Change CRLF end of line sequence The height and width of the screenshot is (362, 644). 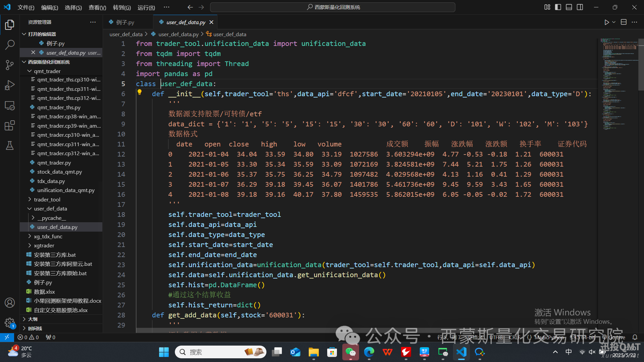(515, 337)
